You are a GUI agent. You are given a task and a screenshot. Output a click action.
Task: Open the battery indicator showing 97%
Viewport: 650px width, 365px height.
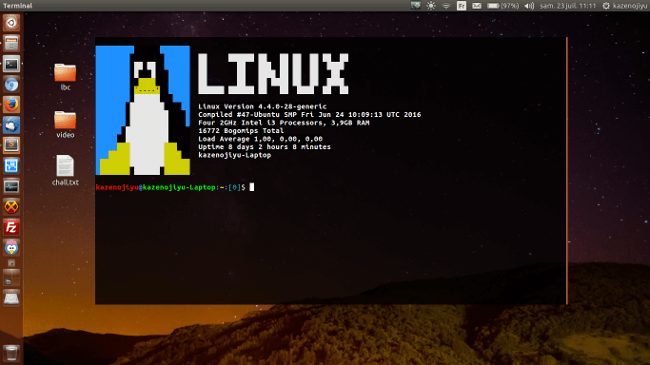point(503,6)
